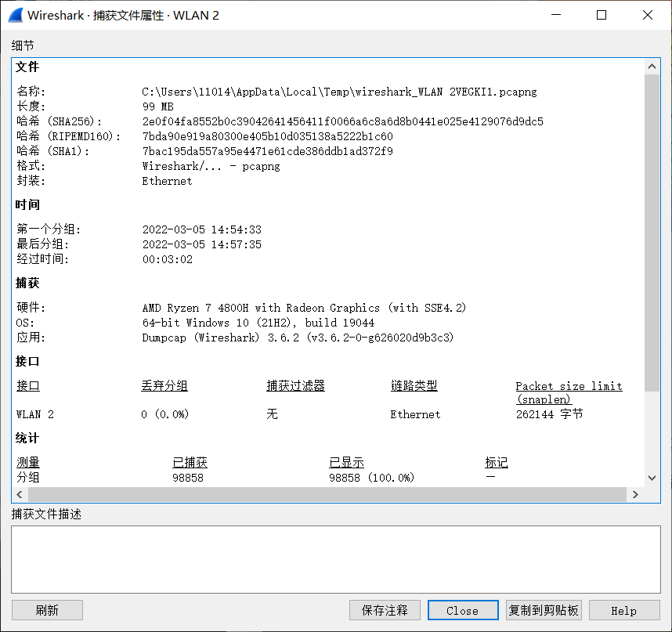Viewport: 672px width, 632px height.
Task: Click the details scroll up arrow
Action: click(652, 67)
